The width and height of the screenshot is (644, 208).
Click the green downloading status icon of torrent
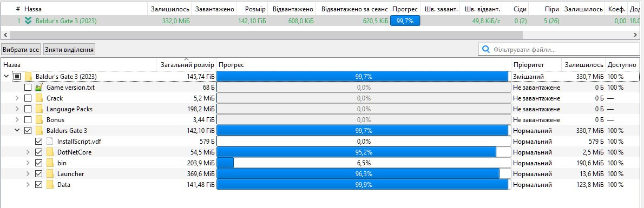(x=28, y=21)
